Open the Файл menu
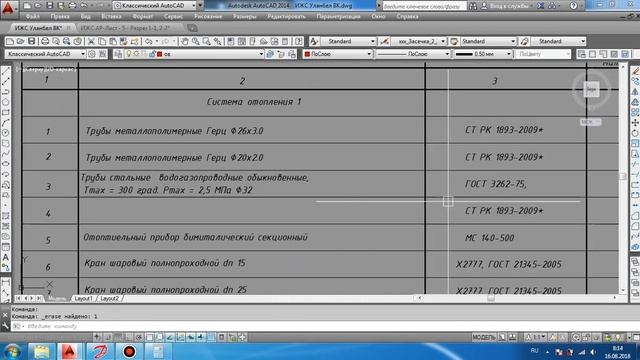640x360 pixels. click(33, 17)
